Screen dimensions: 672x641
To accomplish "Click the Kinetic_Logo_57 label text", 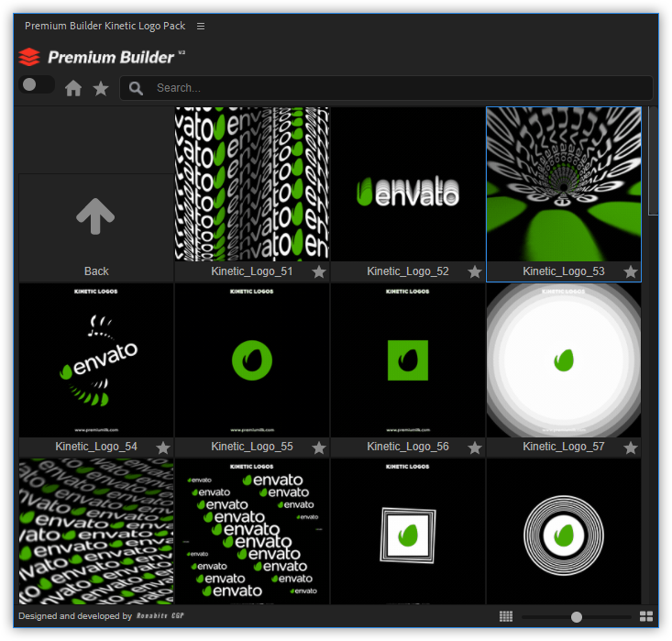I will click(x=564, y=447).
